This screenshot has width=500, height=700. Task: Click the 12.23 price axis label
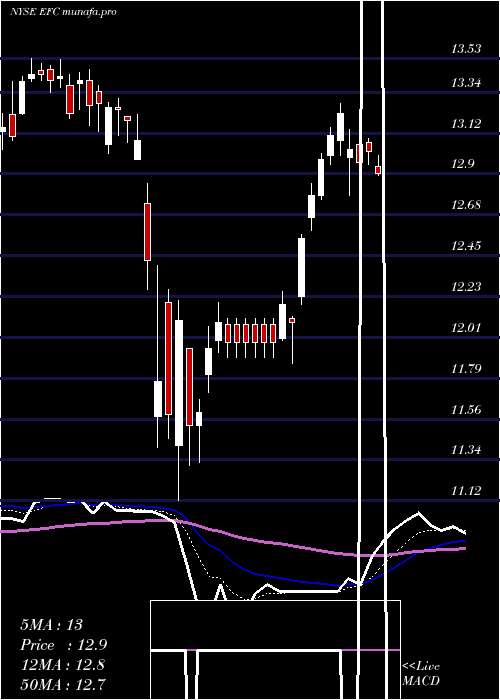[x=466, y=286]
